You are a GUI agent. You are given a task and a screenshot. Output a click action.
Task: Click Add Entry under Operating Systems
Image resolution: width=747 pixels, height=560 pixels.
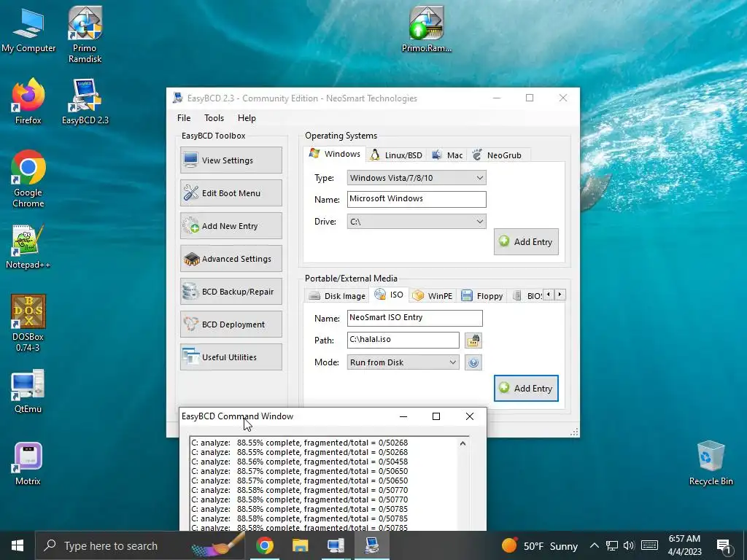tap(526, 242)
